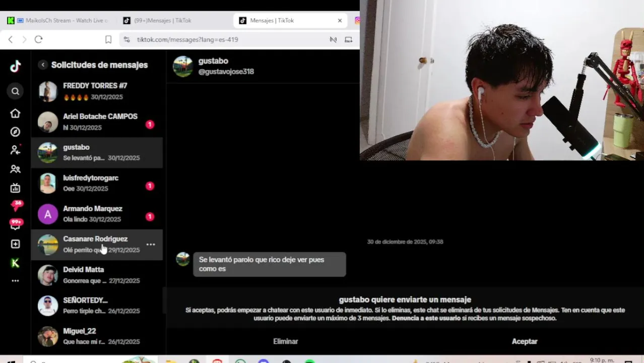Click the browser back arrow
644x363 pixels.
pos(10,39)
